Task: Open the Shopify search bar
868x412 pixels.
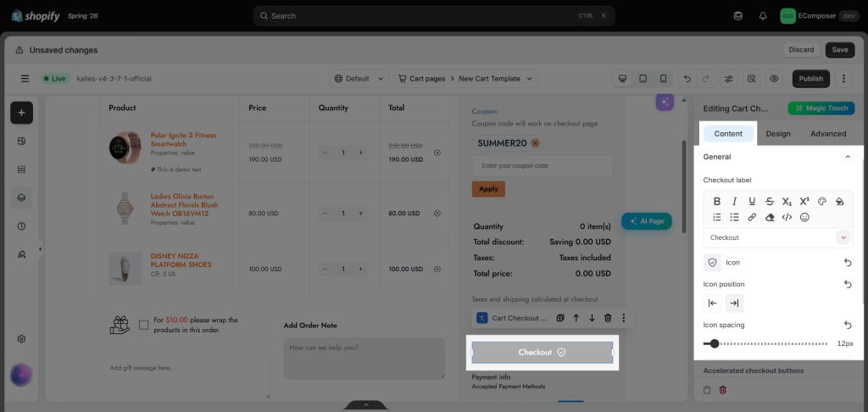Action: coord(434,16)
